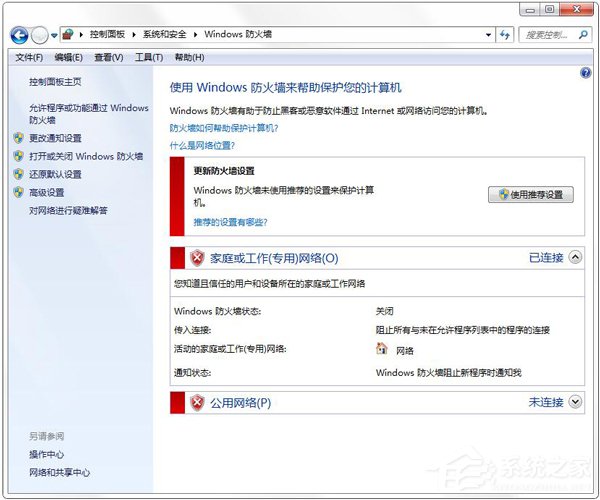Click the magnifier search icon
This screenshot has height=500, width=600.
pyautogui.click(x=583, y=35)
